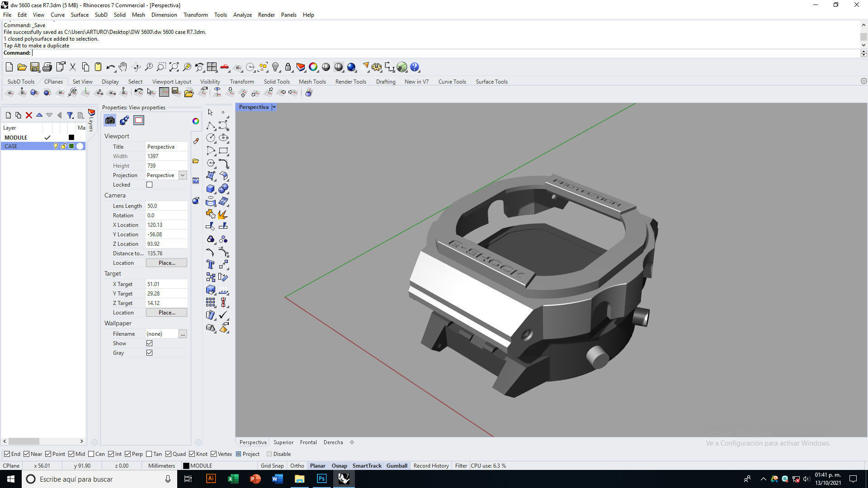Screen dimensions: 868x488
Task: Click the Help question mark icon
Action: click(415, 67)
